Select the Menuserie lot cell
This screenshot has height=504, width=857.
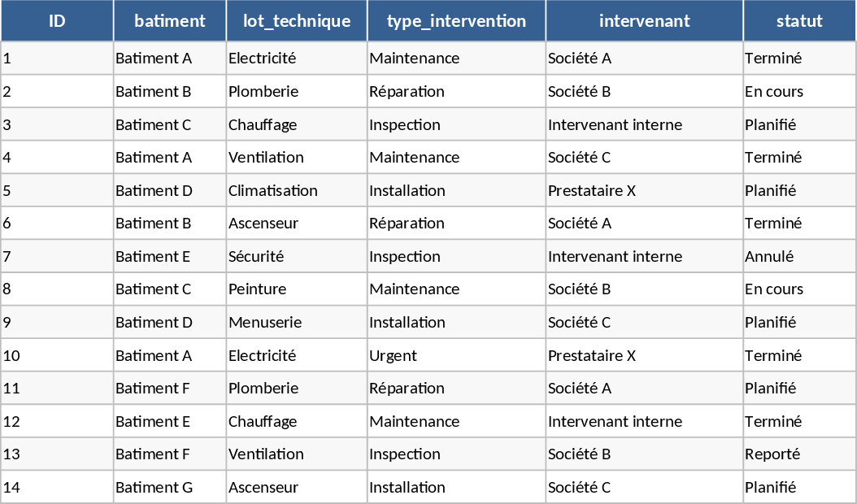[x=265, y=323]
